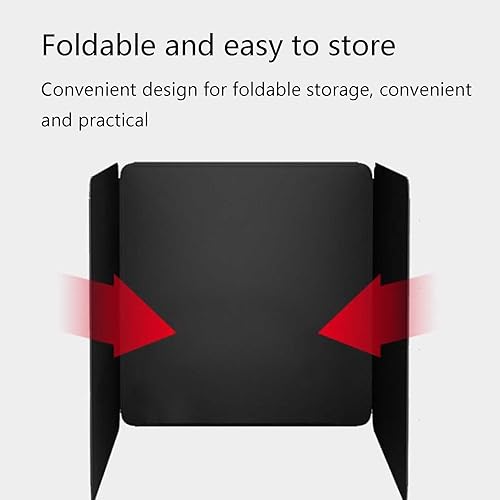The height and width of the screenshot is (500, 500).
Task: Click the pointed tip of the left red arrow
Action: click(x=173, y=331)
